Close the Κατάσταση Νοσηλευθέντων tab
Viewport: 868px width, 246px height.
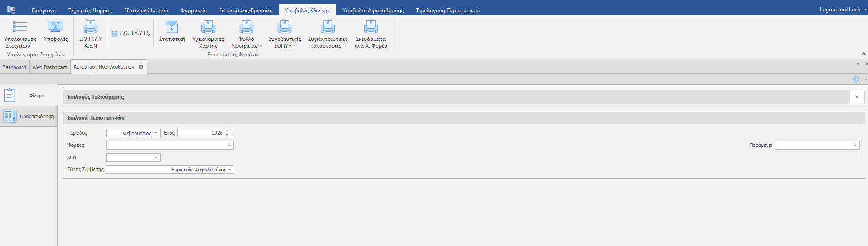pos(141,67)
